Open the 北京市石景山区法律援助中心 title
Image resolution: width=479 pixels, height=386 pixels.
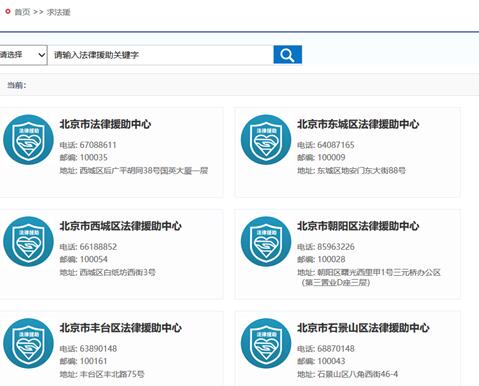point(363,328)
